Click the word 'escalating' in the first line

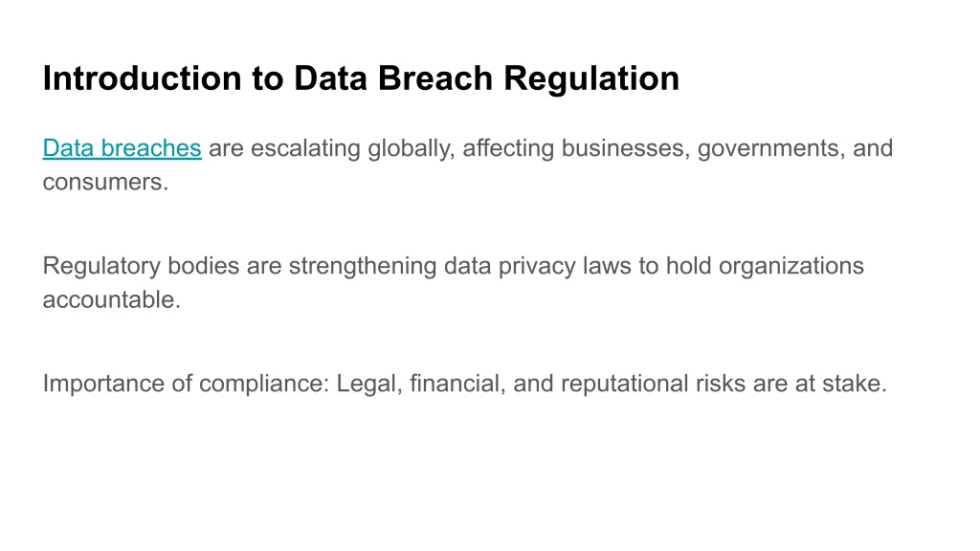pos(305,148)
